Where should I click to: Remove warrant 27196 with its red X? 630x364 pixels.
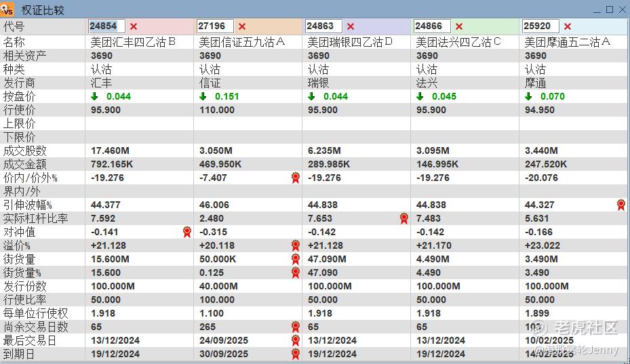(242, 26)
